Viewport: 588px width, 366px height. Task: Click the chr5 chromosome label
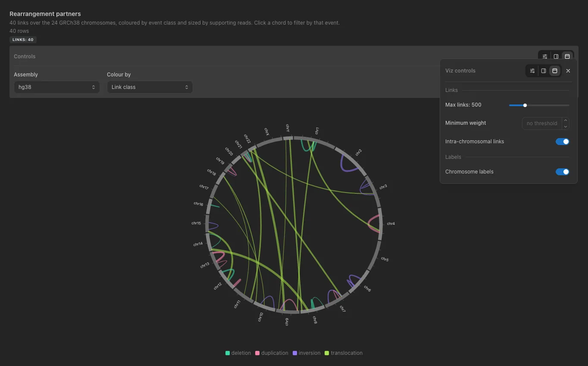click(385, 259)
